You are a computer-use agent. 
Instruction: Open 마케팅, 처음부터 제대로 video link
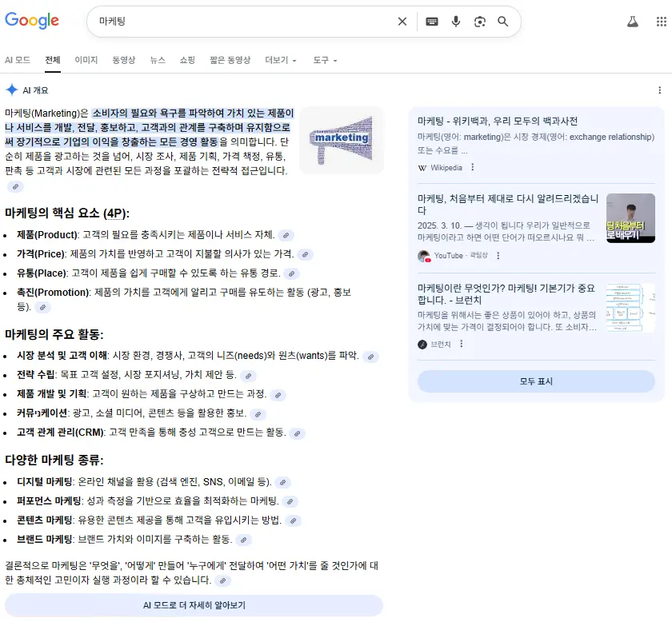[508, 204]
